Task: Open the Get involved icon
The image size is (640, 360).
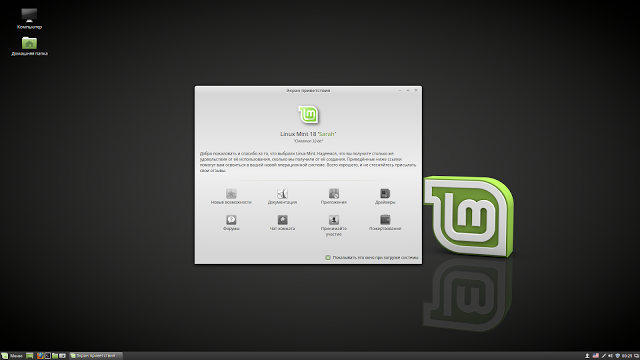Action: (x=334, y=226)
